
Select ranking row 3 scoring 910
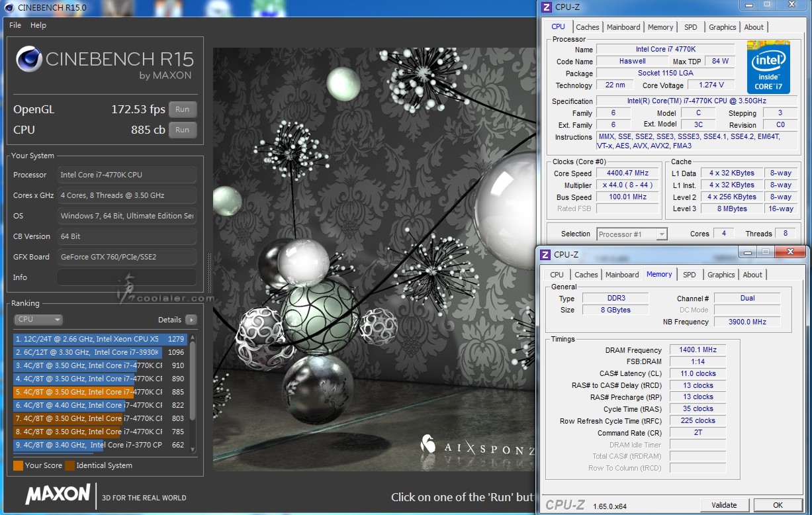point(100,365)
